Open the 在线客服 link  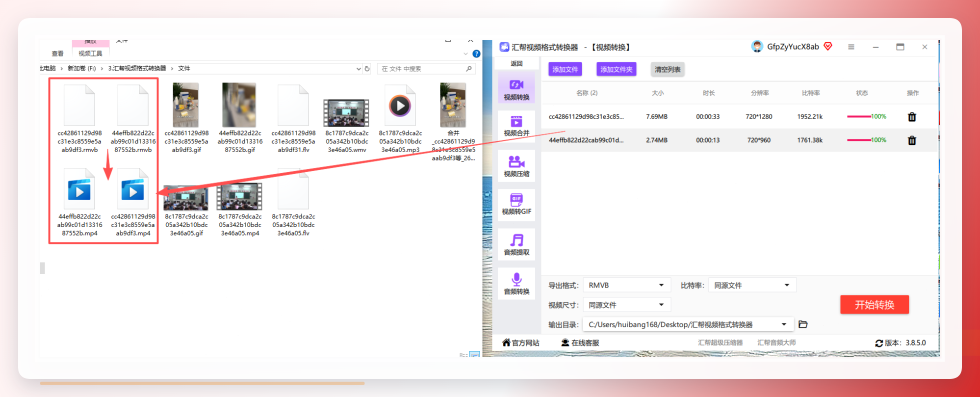click(x=580, y=343)
